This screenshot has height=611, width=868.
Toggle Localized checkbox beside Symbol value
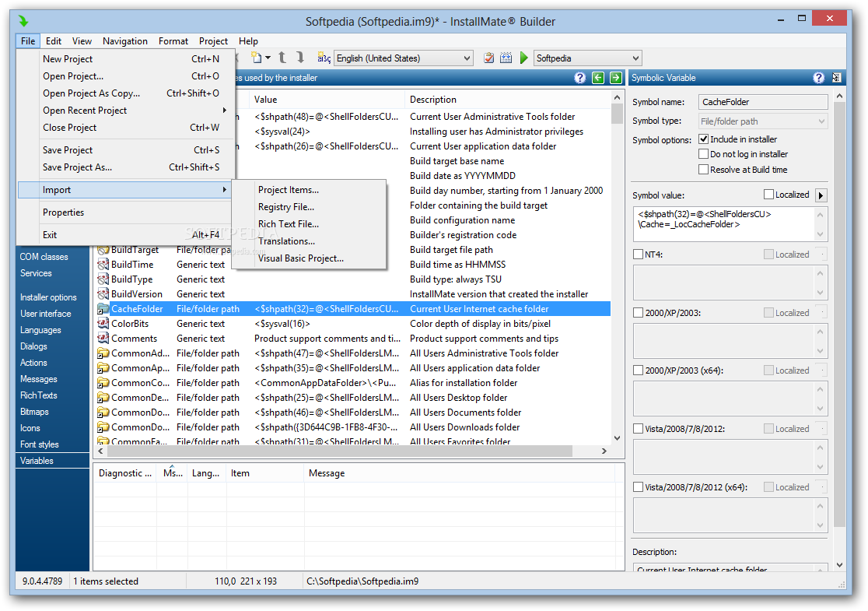pos(768,195)
